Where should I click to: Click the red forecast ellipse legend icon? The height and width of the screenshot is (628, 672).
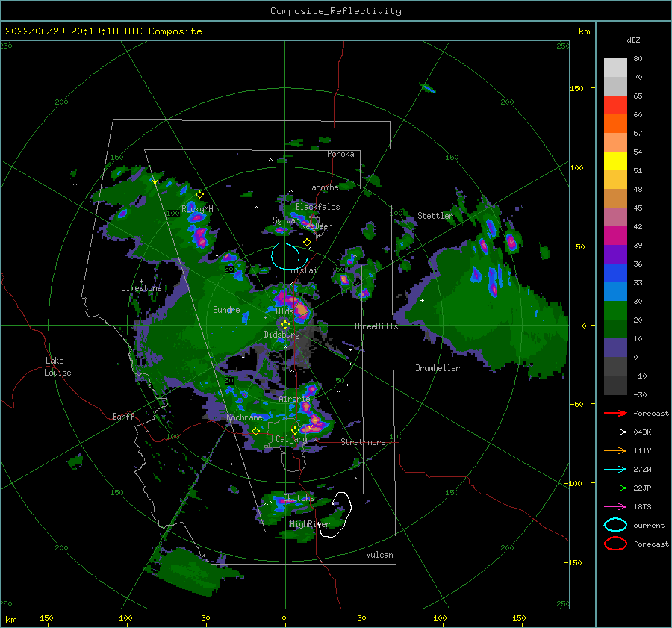pyautogui.click(x=615, y=544)
